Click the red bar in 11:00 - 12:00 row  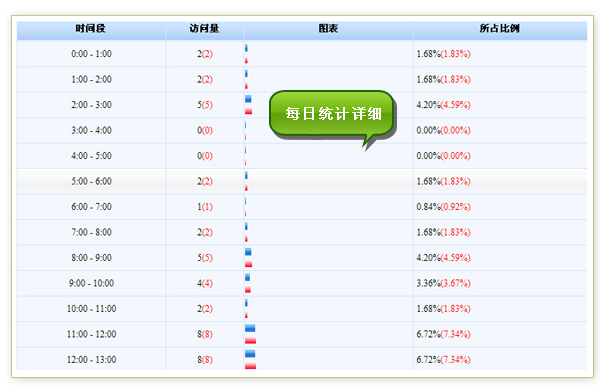pyautogui.click(x=251, y=340)
